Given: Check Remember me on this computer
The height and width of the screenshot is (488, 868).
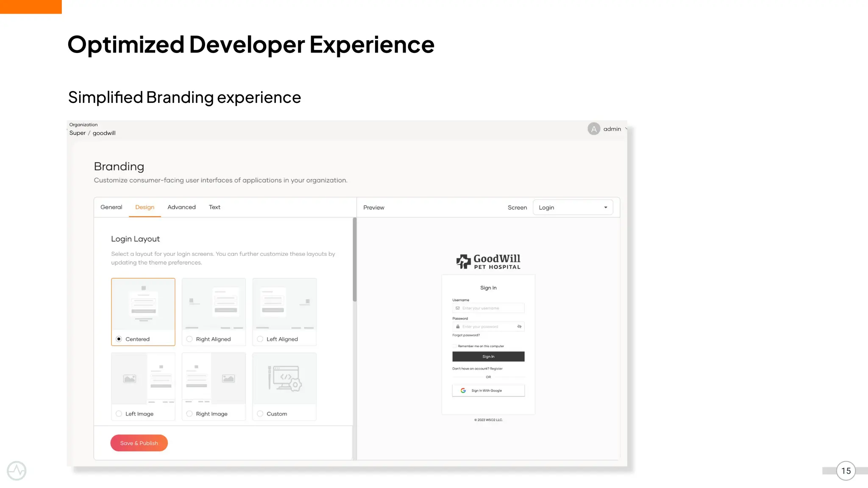Looking at the screenshot, I should tap(455, 346).
